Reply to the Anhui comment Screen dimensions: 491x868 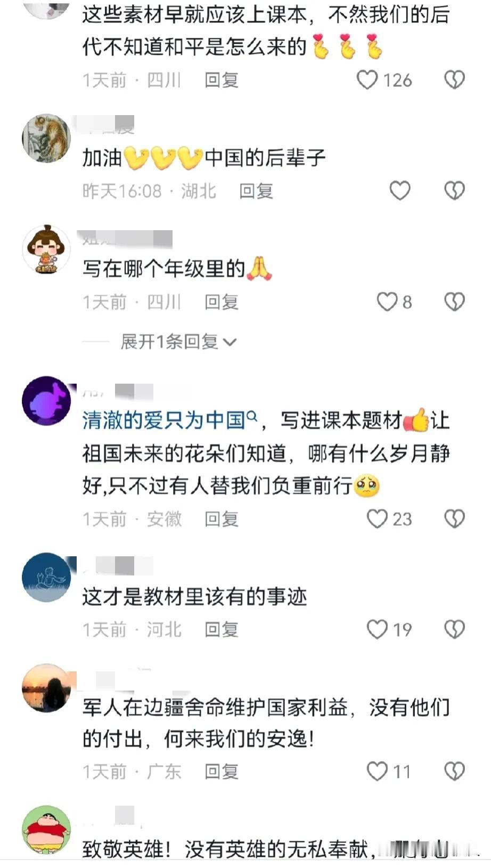coord(222,518)
